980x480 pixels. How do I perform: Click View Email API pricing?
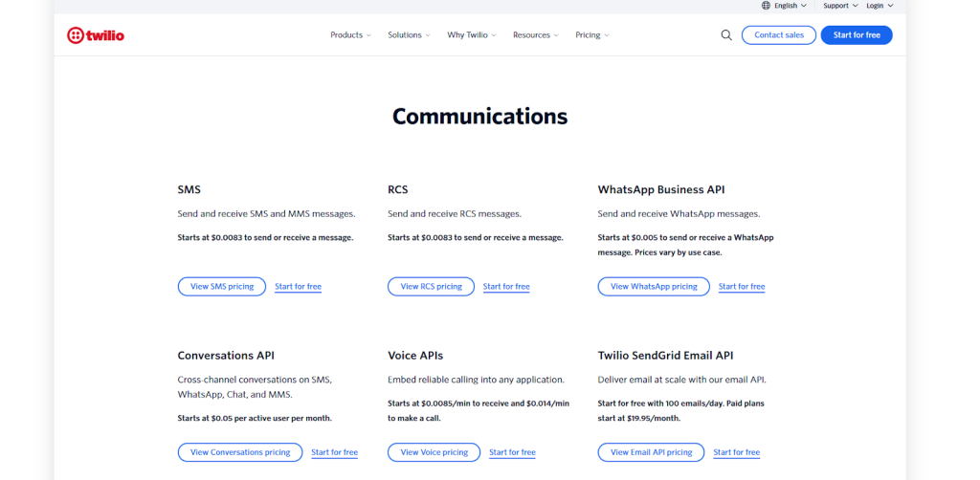(651, 452)
